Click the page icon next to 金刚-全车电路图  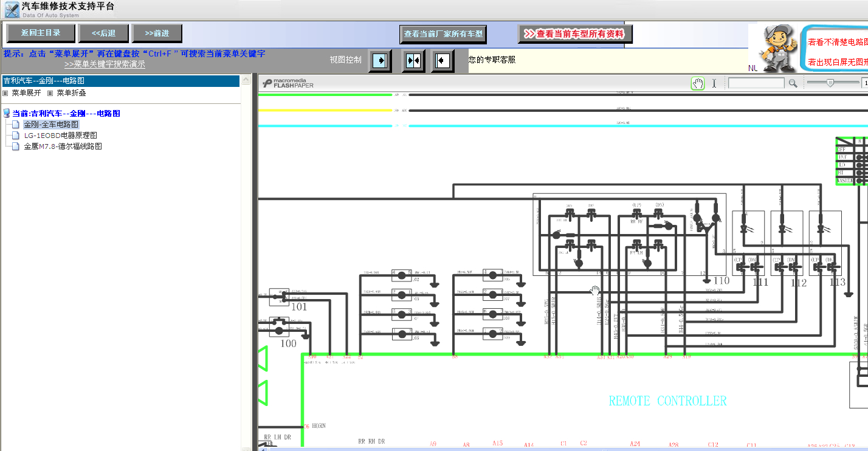[16, 125]
